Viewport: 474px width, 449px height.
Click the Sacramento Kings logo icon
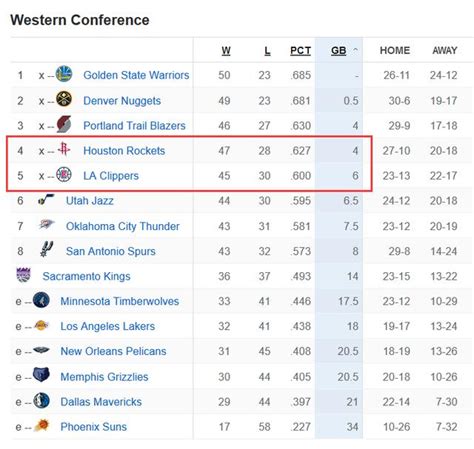pos(24,275)
